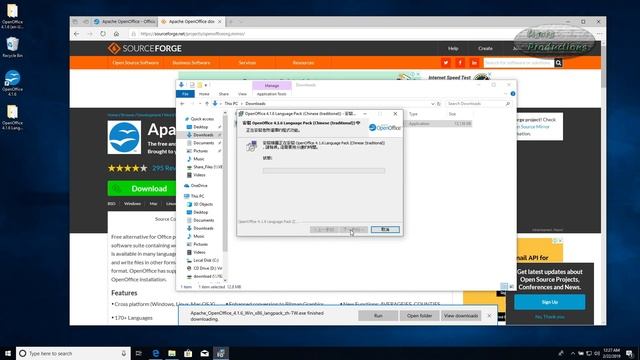Refresh the Downloads folder in Explorer
Screen dimensions: 640x360
(439, 104)
